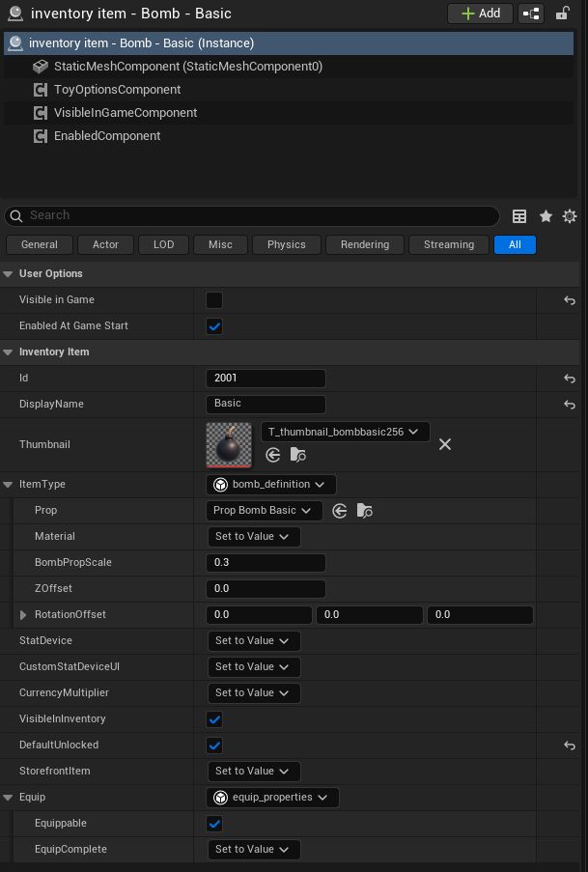Select inventory item - Bomb - Basic (Instance) row
This screenshot has width=588, height=872.
click(289, 42)
